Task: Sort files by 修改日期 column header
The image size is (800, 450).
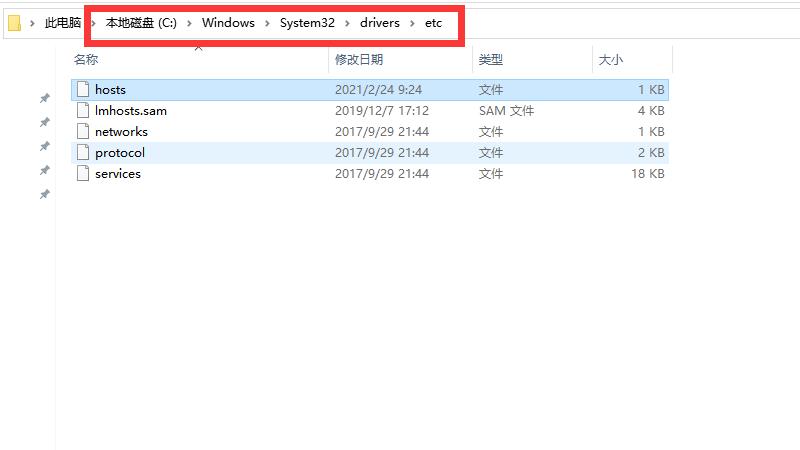Action: click(x=358, y=60)
